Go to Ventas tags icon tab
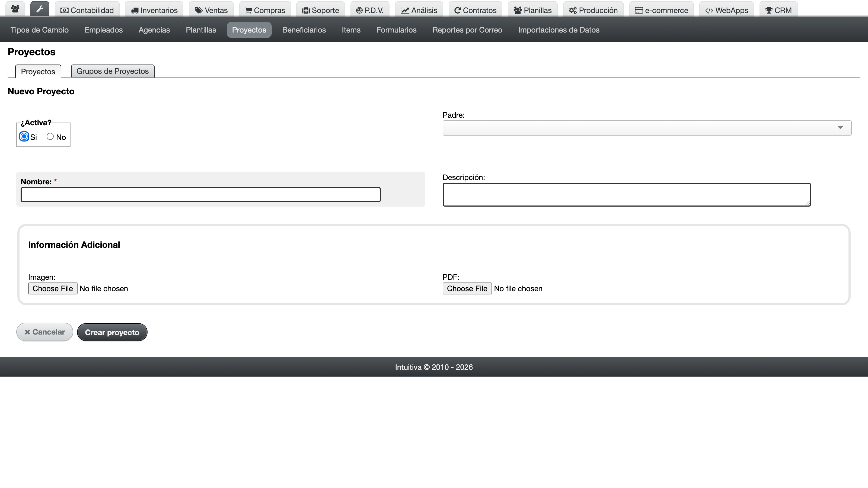This screenshot has width=868, height=488. [x=211, y=10]
